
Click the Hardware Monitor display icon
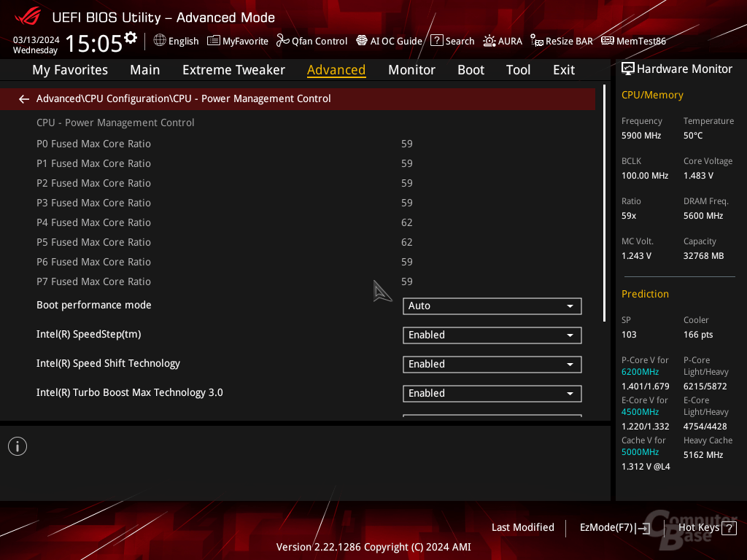628,69
